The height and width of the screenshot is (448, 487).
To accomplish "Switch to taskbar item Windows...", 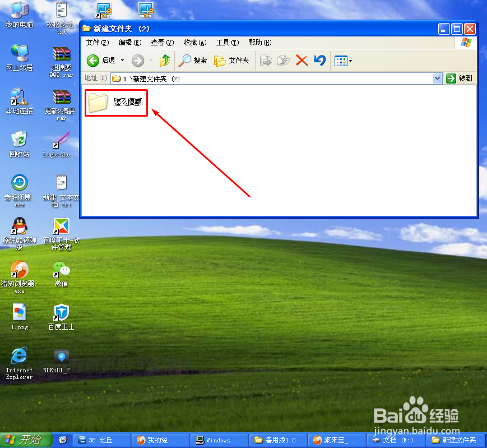I will click(x=220, y=440).
